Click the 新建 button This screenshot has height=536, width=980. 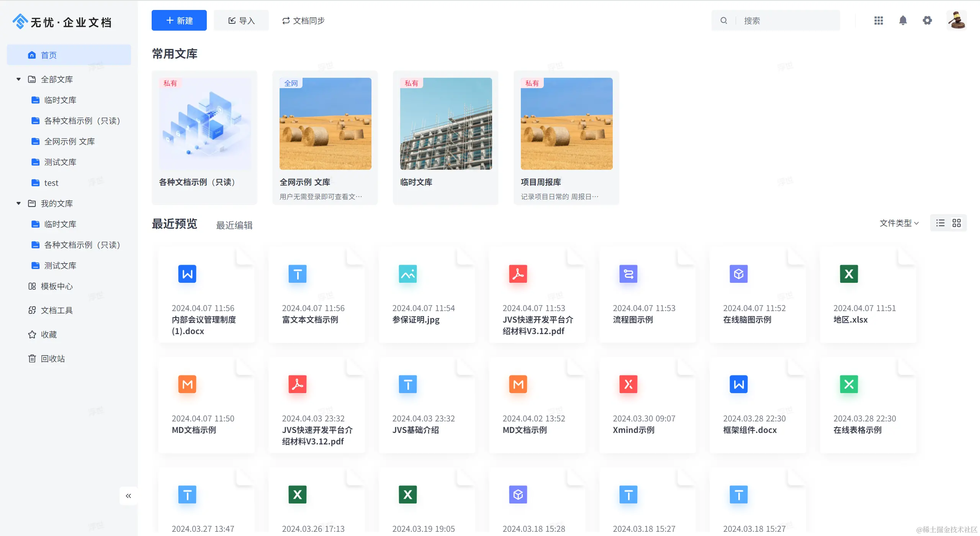tap(179, 21)
